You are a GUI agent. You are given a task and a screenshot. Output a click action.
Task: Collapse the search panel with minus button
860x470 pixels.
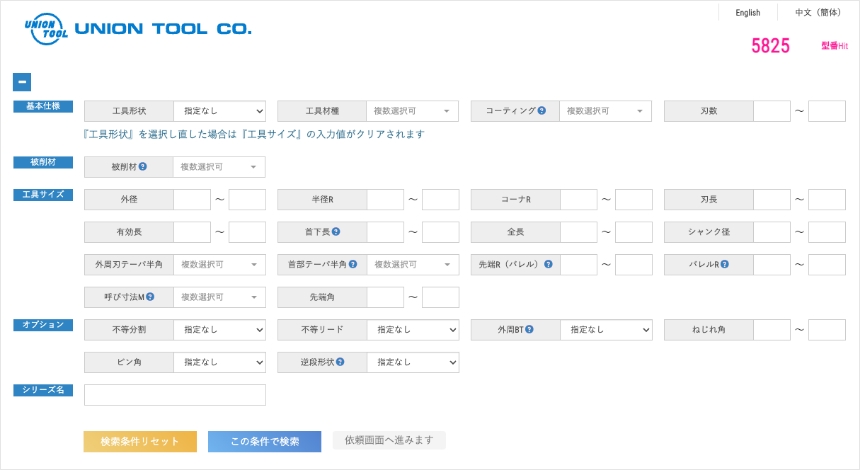point(22,83)
